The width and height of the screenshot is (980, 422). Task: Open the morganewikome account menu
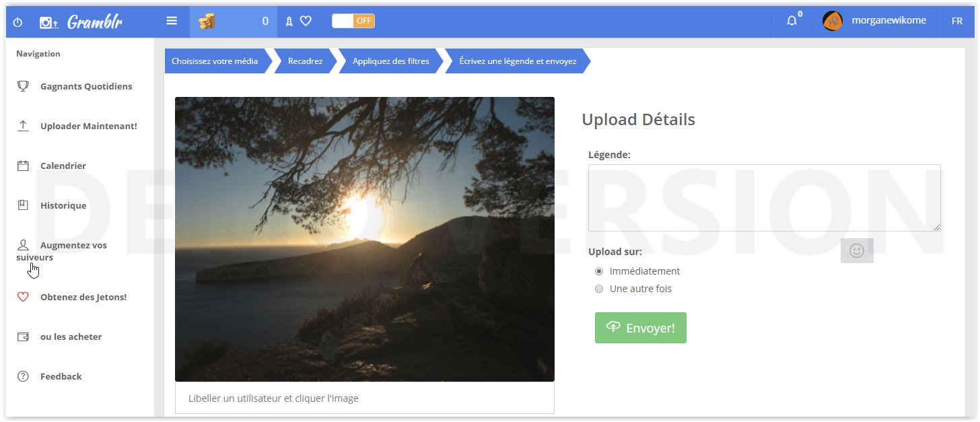(888, 21)
